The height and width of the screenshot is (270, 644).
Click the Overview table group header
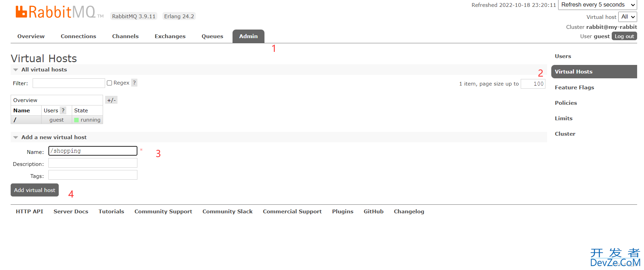click(57, 100)
